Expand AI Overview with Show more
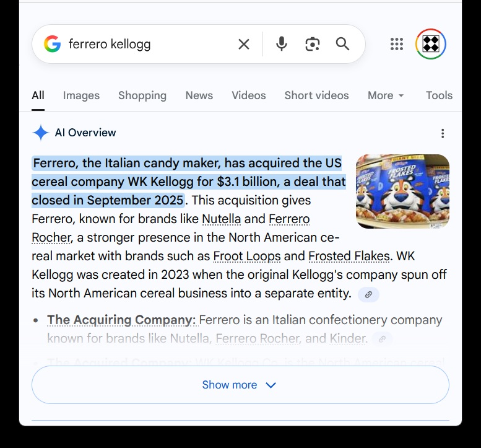Image resolution: width=481 pixels, height=448 pixels. pyautogui.click(x=240, y=385)
